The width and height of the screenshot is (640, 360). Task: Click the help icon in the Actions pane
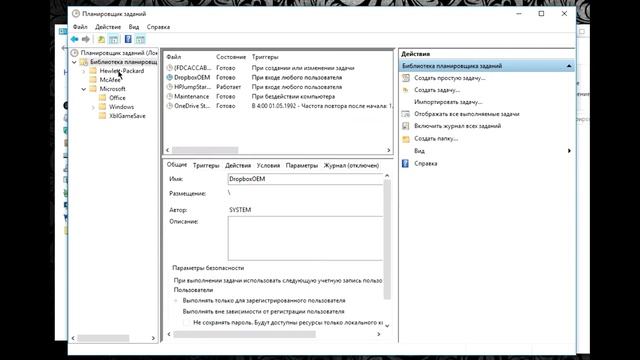(405, 163)
